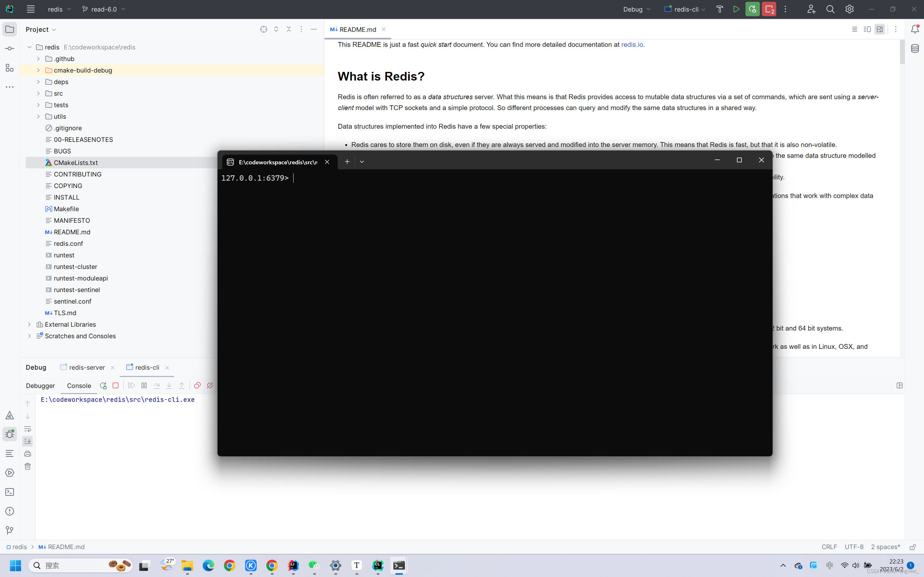Stop the redis-cli debug session

coord(116,385)
